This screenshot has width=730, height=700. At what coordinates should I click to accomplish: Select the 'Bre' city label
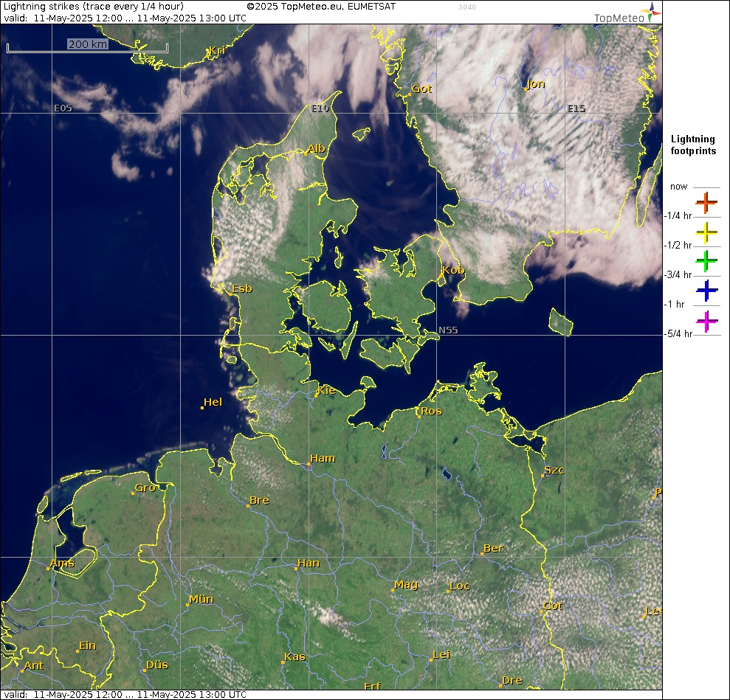(x=259, y=500)
